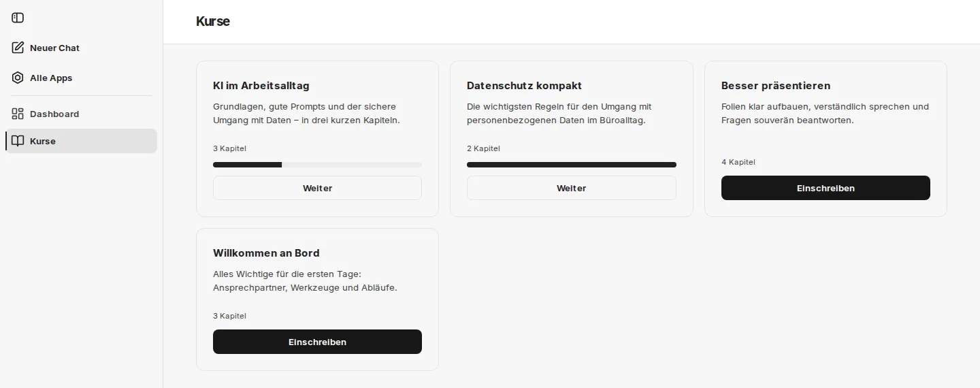Open Alle Apps in the sidebar
Viewport: 980px width, 388px height.
tap(82, 78)
